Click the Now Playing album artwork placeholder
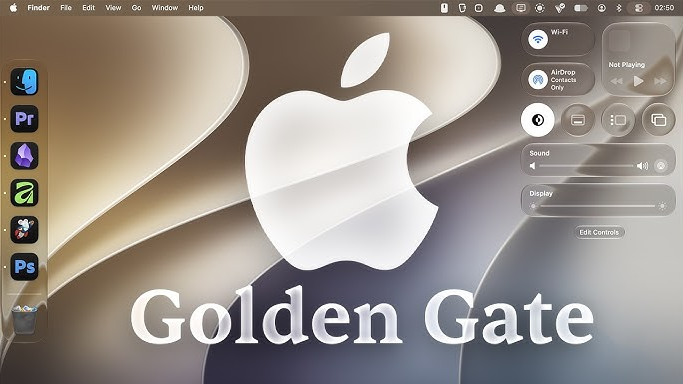The width and height of the screenshot is (683, 384). pyautogui.click(x=619, y=41)
